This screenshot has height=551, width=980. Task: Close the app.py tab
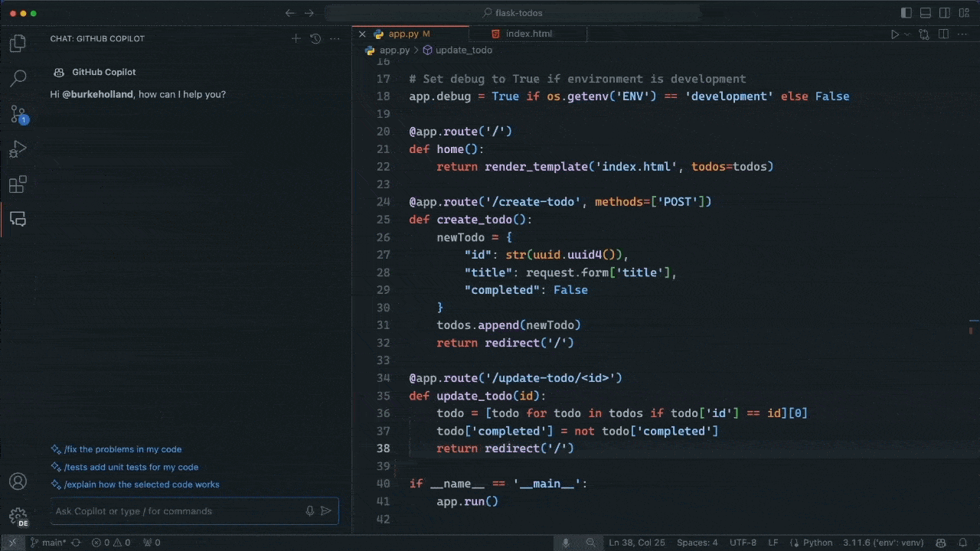(362, 34)
